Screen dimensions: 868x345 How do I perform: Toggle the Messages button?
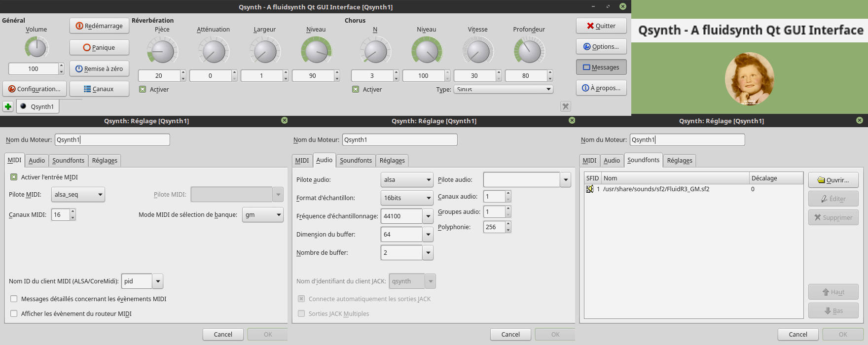(601, 67)
